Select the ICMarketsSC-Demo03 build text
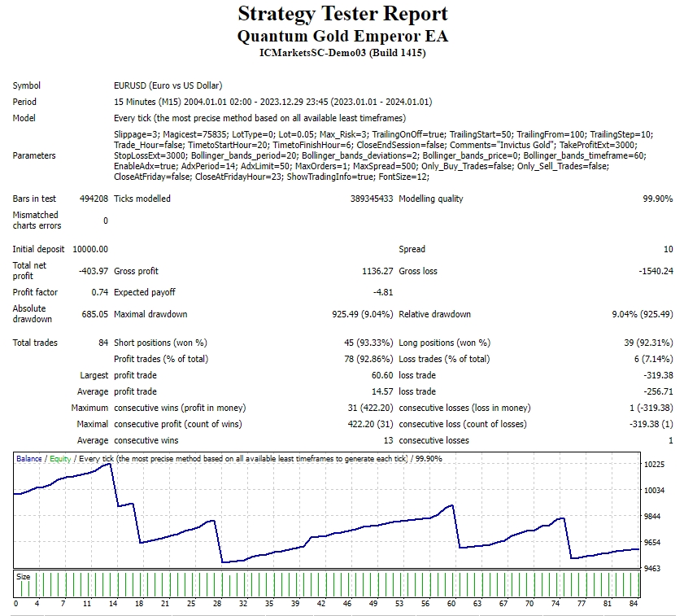Screen dimensions: 684x616 point(342,54)
